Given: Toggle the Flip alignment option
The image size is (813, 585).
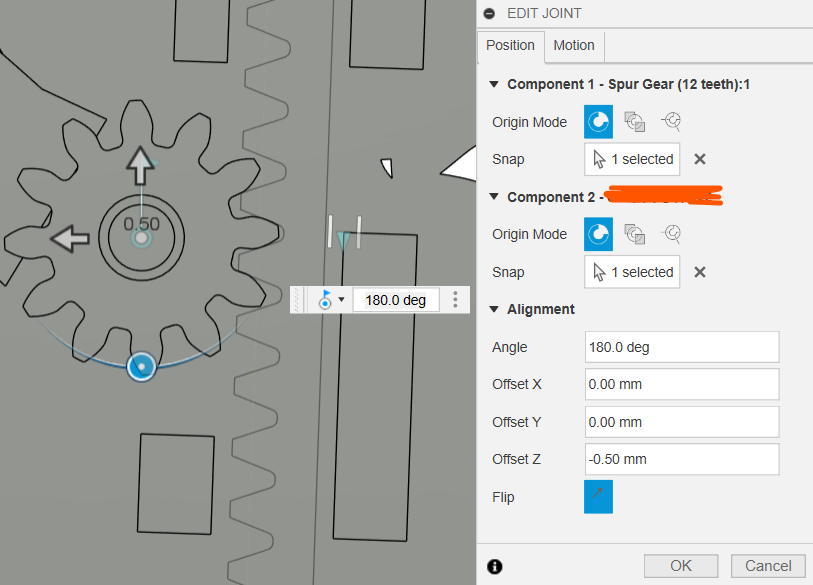Looking at the screenshot, I should [598, 497].
